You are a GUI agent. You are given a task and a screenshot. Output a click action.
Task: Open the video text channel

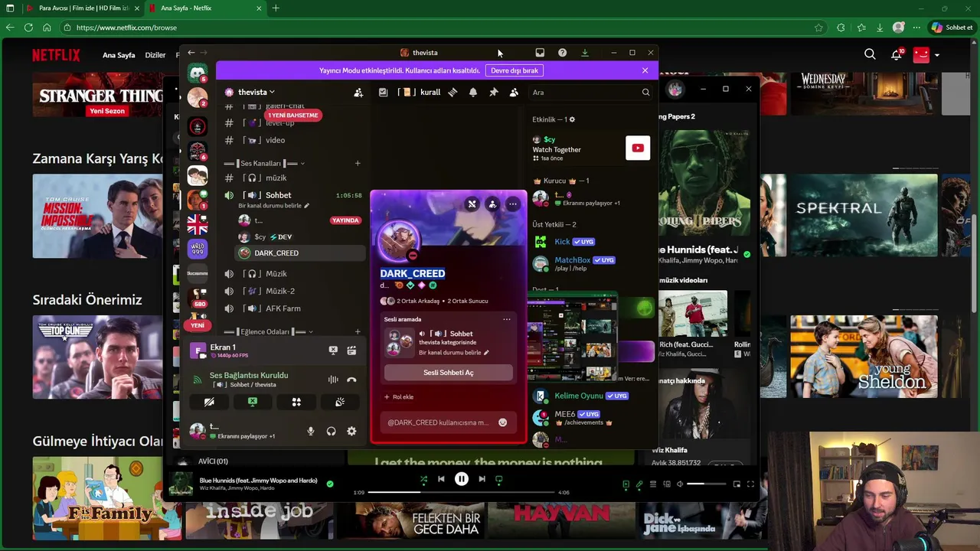(x=294, y=140)
